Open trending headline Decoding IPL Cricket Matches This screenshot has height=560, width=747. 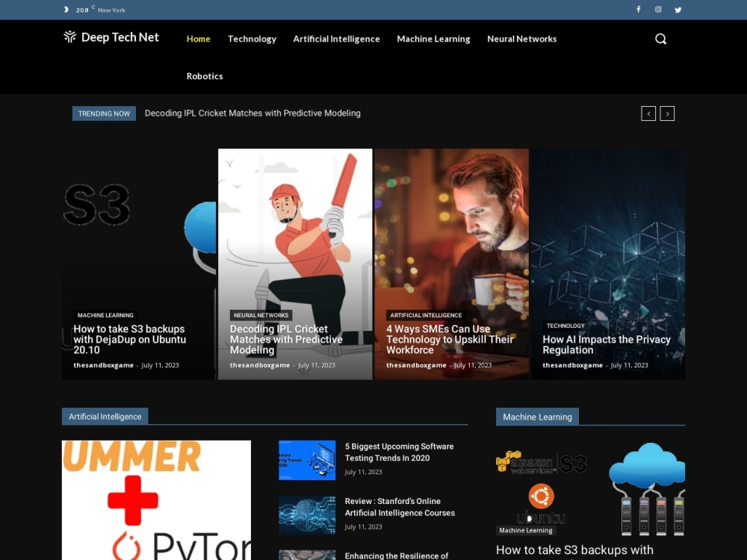click(x=252, y=113)
